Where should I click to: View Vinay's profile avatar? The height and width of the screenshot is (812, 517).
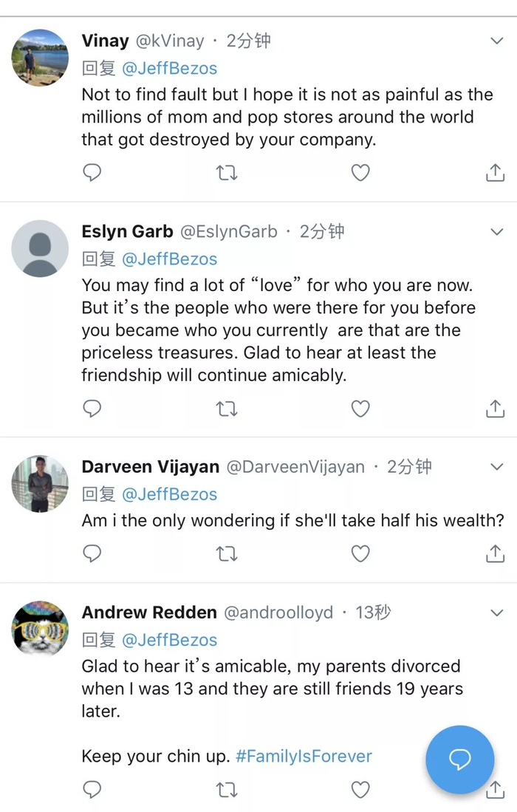click(x=40, y=58)
